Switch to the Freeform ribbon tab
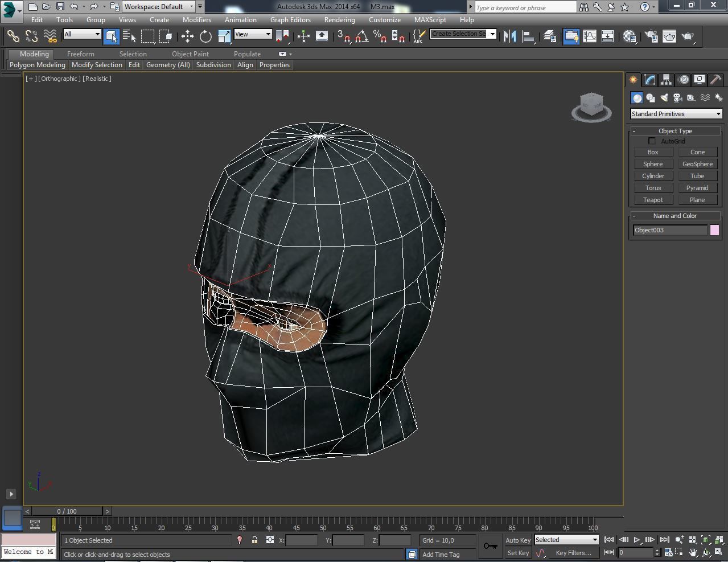728x562 pixels. pyautogui.click(x=81, y=54)
